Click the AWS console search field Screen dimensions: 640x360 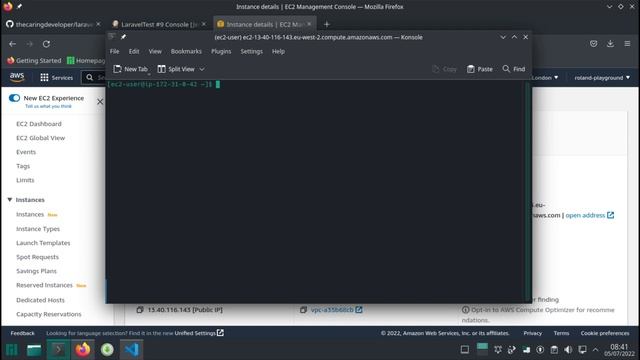click(94, 77)
